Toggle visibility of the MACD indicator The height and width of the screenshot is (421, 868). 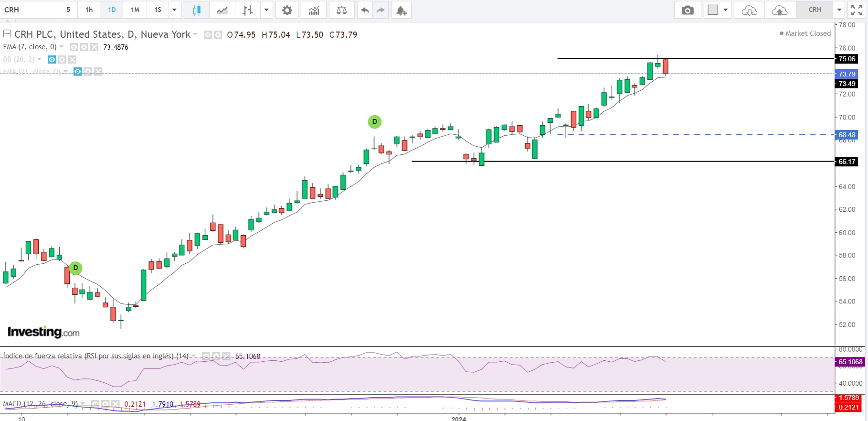pos(95,404)
